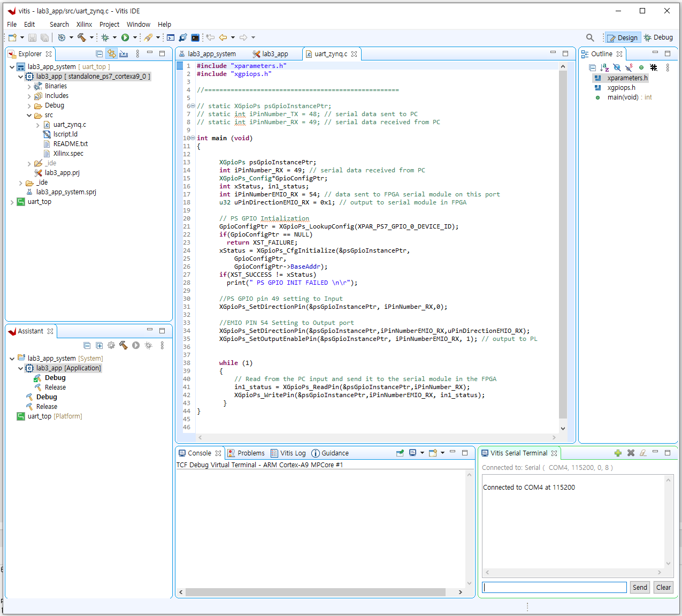Click the green Run icon in main toolbar
Screen dimensions: 682x616
coord(125,37)
